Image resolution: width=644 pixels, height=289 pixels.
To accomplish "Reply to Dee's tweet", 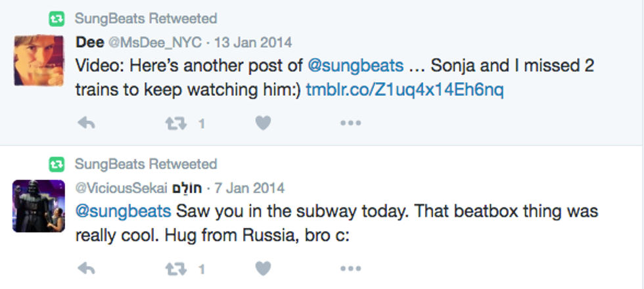I will [x=86, y=123].
